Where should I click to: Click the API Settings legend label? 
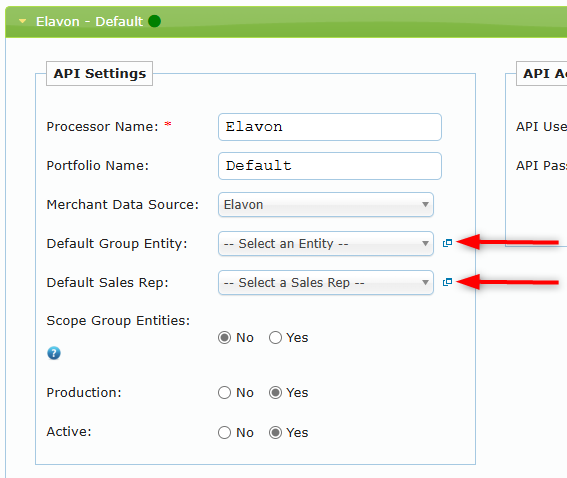(99, 73)
